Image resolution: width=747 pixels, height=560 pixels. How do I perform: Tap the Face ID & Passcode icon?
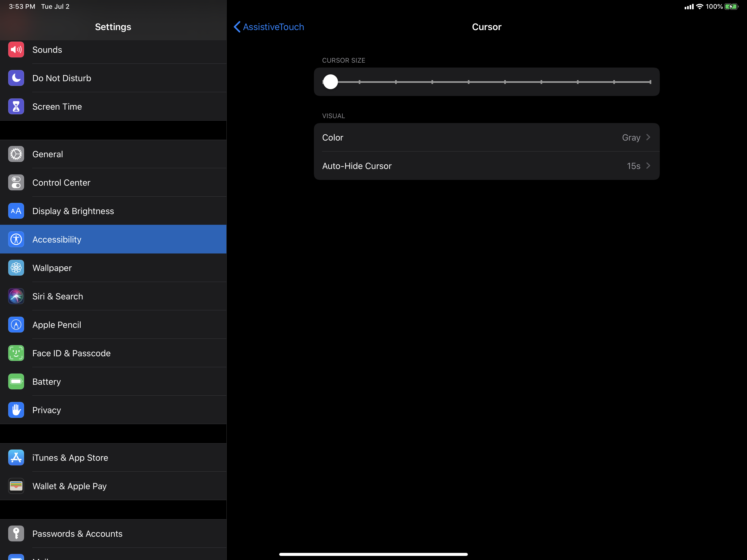16,353
